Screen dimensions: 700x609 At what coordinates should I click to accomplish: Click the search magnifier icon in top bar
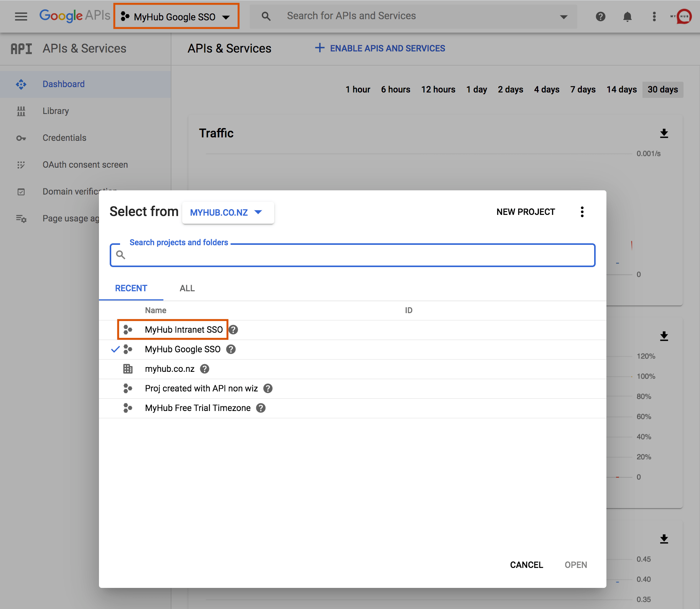pos(266,17)
